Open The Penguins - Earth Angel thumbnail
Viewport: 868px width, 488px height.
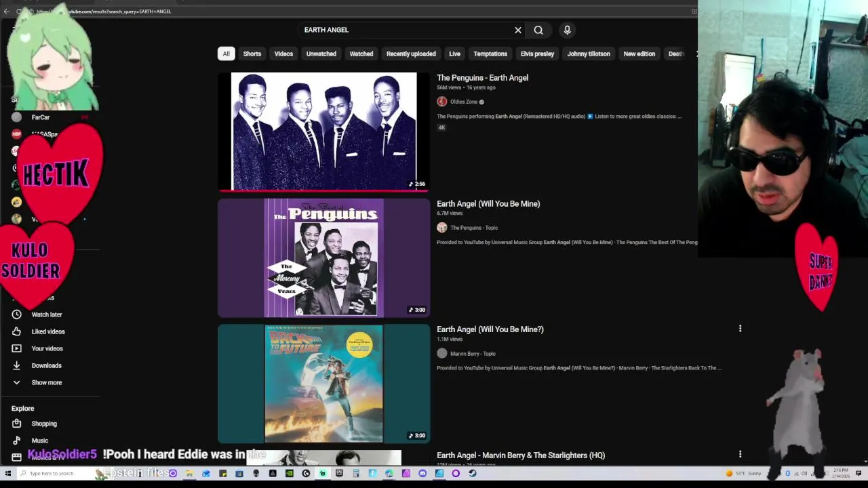(323, 131)
